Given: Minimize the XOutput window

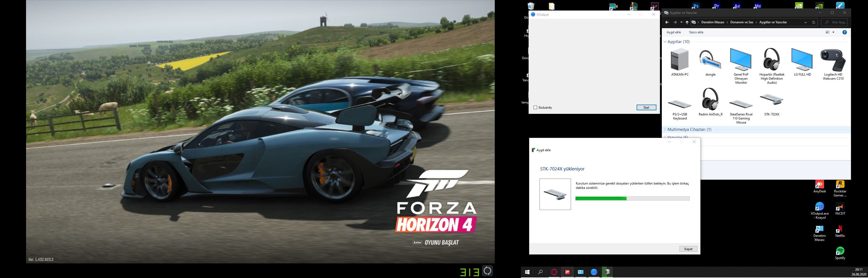Looking at the screenshot, I should coord(629,14).
